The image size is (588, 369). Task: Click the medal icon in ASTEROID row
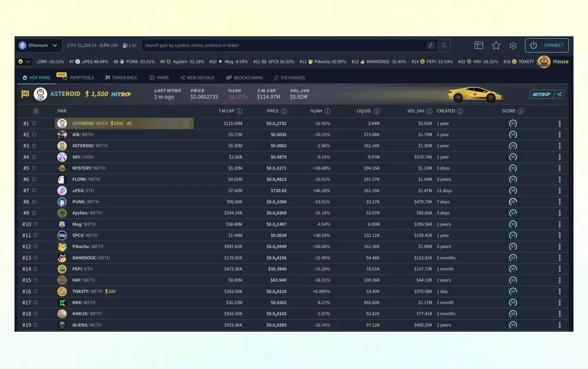coord(186,123)
